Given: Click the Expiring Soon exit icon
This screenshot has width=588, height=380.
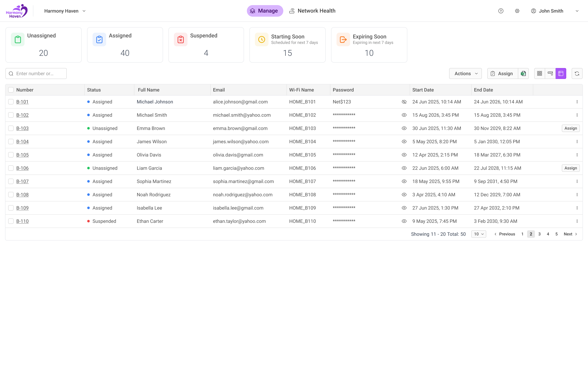Looking at the screenshot, I should [x=343, y=39].
